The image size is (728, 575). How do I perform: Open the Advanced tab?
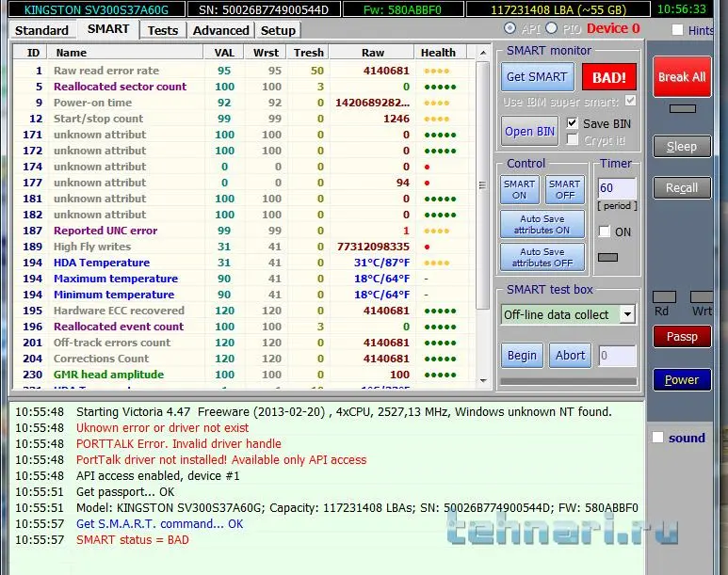coord(220,30)
